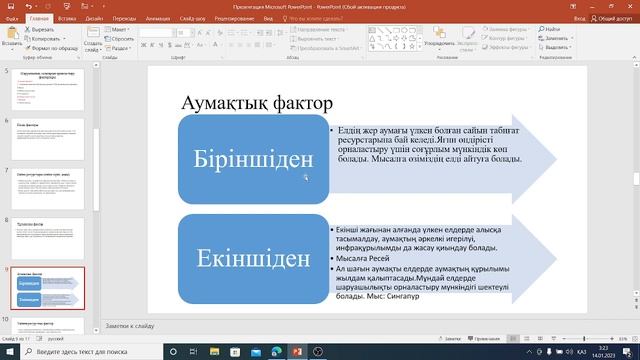Click Найти to search text
Image resolution: width=640 pixels, height=360 pixels.
(549, 29)
